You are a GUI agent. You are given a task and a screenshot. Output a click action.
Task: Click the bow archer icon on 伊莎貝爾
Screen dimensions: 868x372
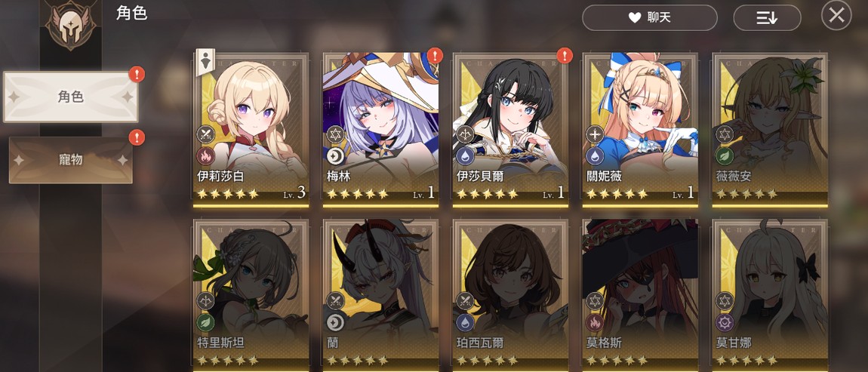click(x=465, y=134)
